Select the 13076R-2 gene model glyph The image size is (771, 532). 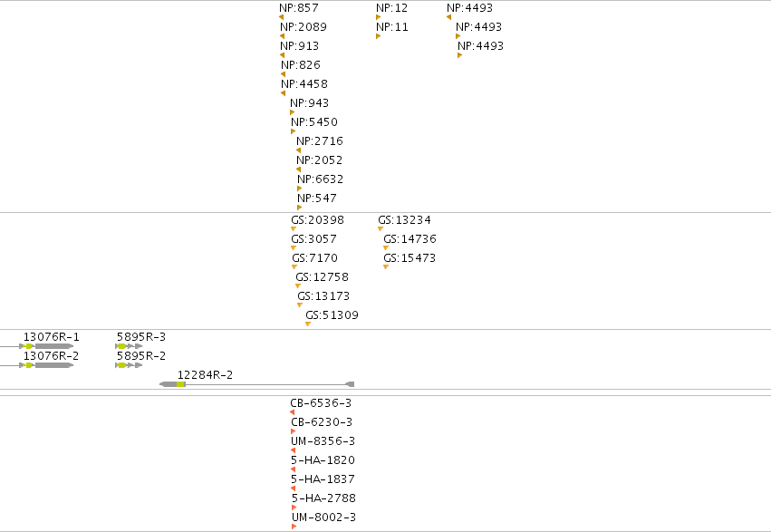37,365
